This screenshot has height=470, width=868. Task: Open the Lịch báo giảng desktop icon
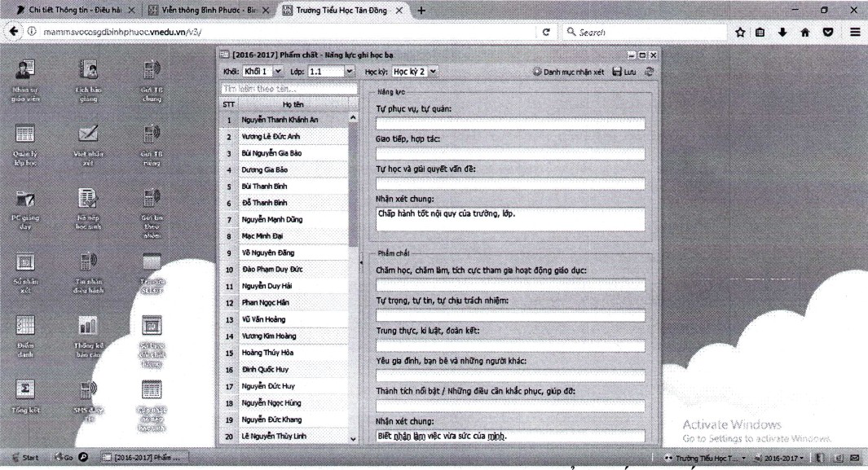click(87, 71)
